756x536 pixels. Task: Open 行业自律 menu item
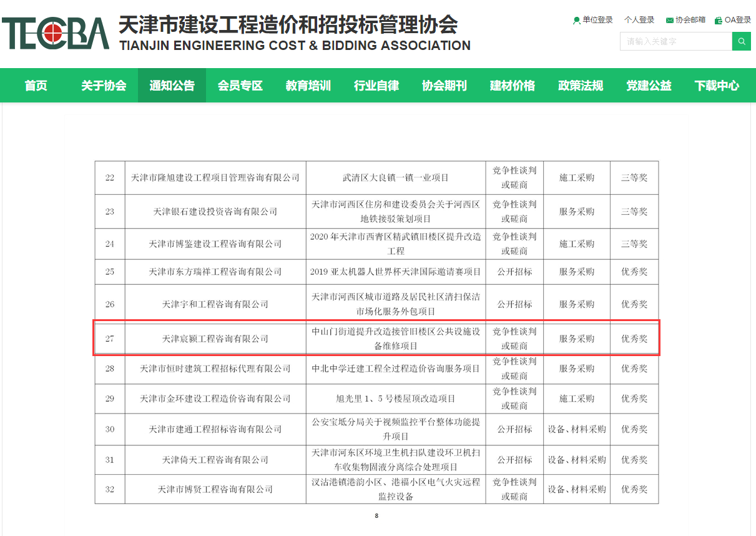click(x=376, y=86)
